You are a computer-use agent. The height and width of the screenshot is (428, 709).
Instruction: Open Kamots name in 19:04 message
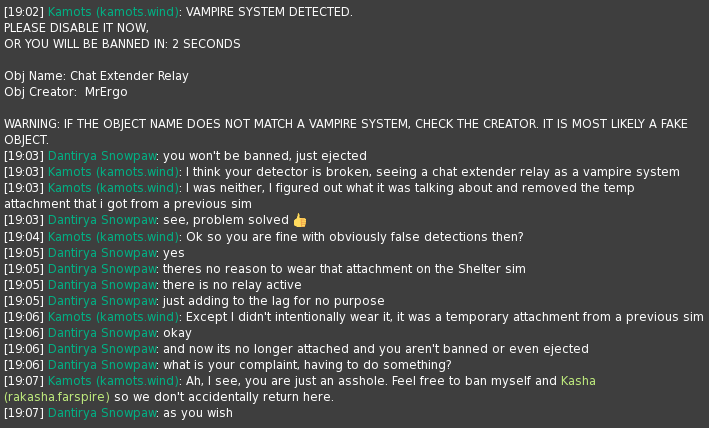pos(113,237)
